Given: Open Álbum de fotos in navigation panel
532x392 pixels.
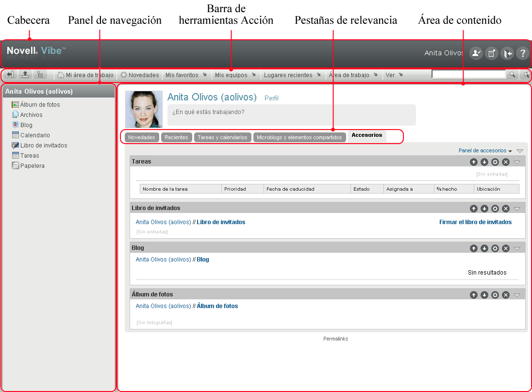Looking at the screenshot, I should point(35,105).
